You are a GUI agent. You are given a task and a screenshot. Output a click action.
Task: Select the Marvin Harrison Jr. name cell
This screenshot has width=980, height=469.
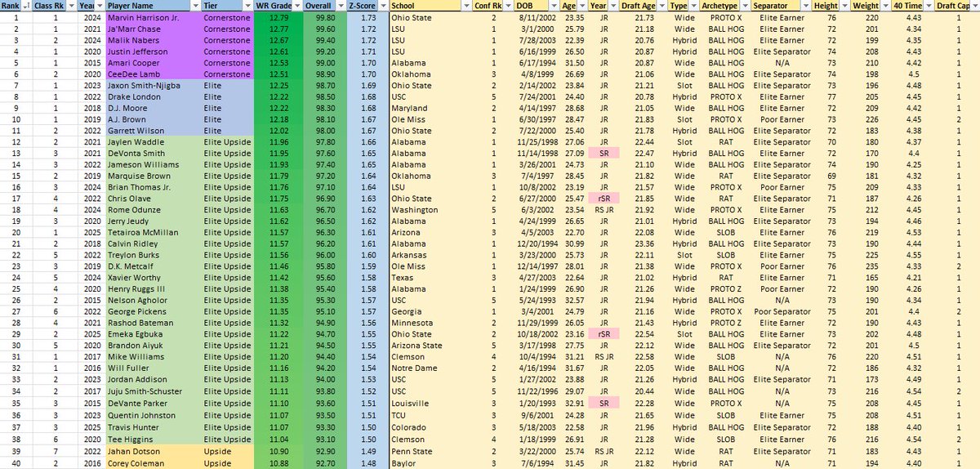pyautogui.click(x=153, y=16)
